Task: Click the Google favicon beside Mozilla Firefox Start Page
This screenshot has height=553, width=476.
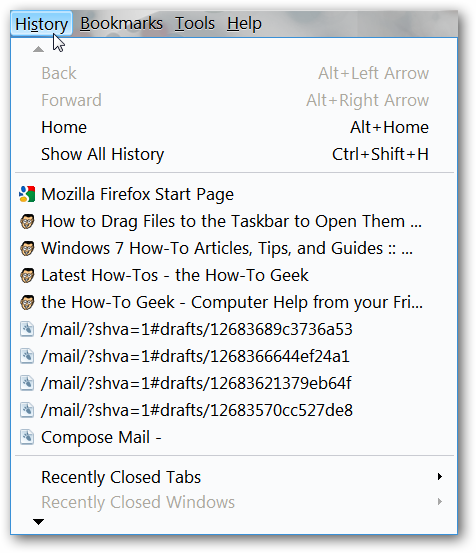Action: point(27,194)
